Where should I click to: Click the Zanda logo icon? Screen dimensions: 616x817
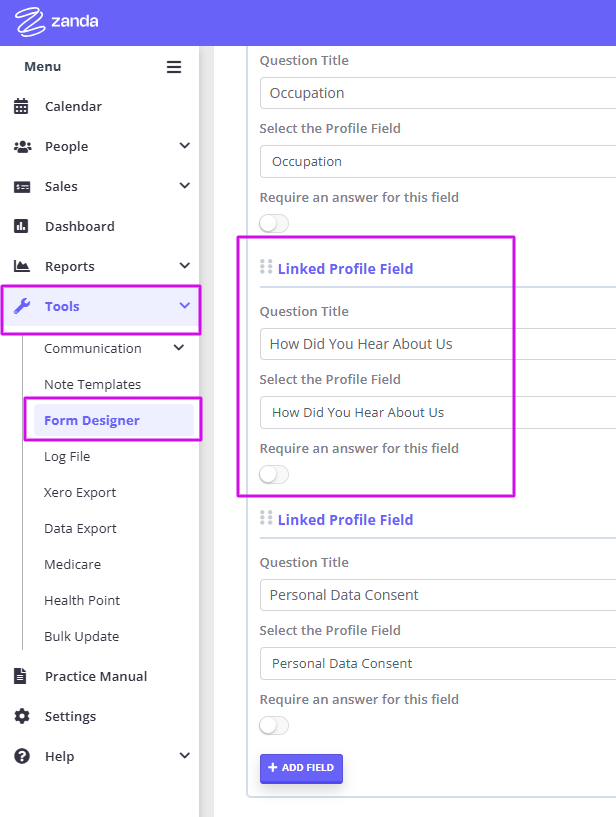click(30, 22)
